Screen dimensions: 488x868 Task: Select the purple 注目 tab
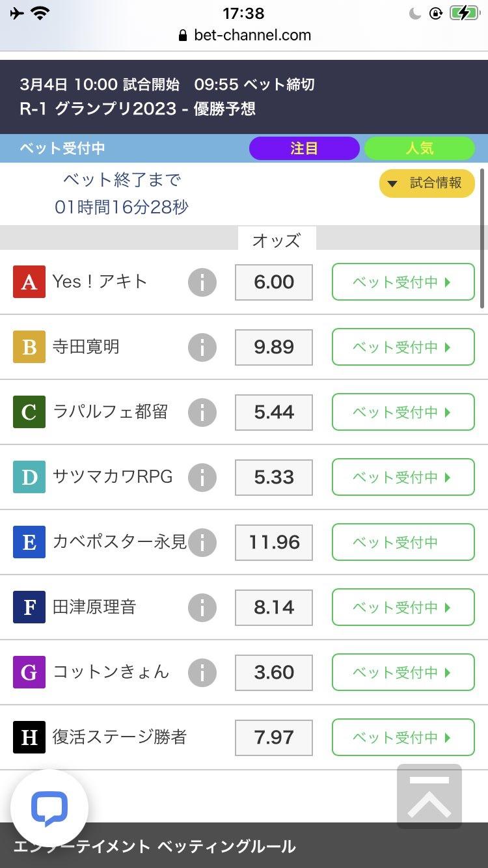tap(304, 148)
